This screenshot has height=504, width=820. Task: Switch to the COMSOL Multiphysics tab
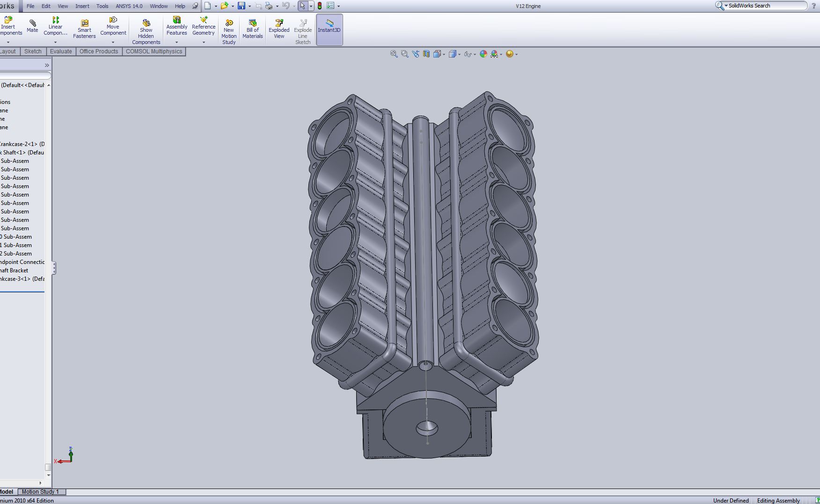coord(154,51)
